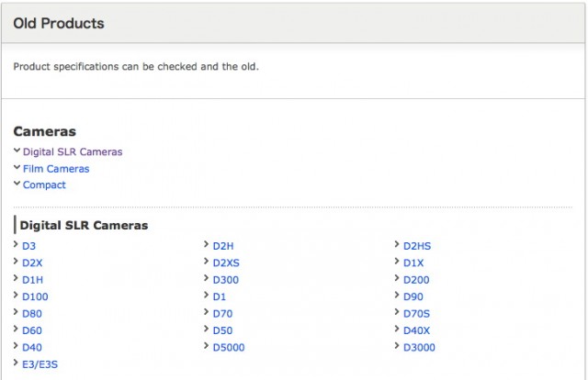Select the D100 camera link
This screenshot has width=588, height=380.
pos(35,296)
